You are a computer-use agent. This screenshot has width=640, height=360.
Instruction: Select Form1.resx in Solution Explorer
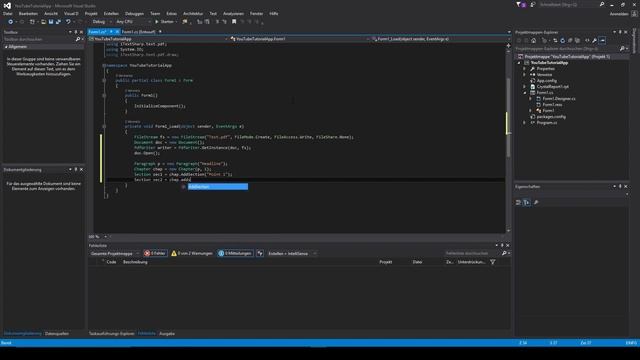click(552, 104)
